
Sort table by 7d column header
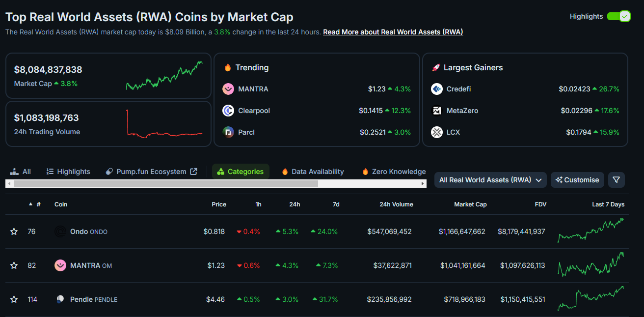coord(336,204)
